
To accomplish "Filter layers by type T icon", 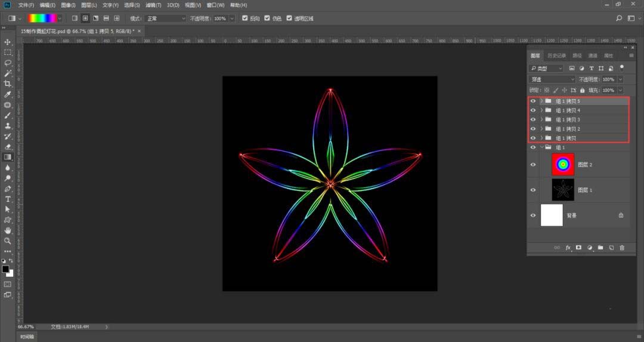I will (592, 68).
